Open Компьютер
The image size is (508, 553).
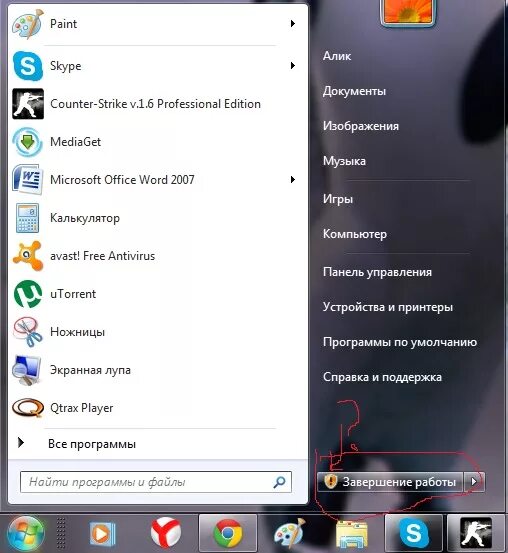pyautogui.click(x=355, y=234)
